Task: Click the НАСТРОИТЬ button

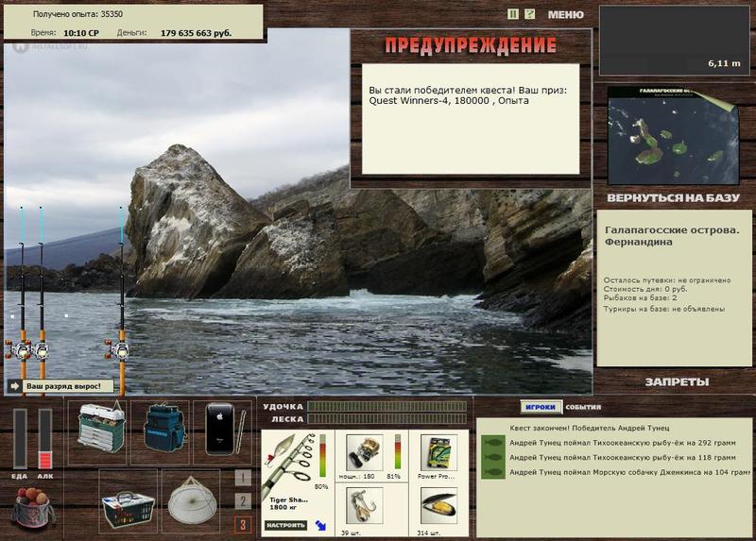Action: pos(286,525)
